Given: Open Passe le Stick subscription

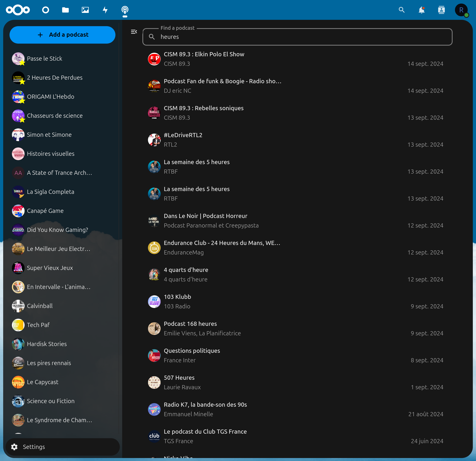Looking at the screenshot, I should coord(62,59).
